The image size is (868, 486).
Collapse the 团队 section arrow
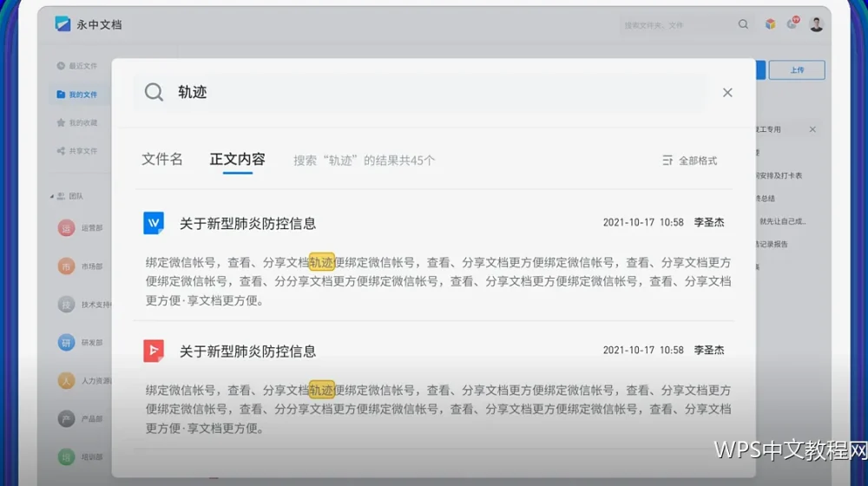point(52,196)
